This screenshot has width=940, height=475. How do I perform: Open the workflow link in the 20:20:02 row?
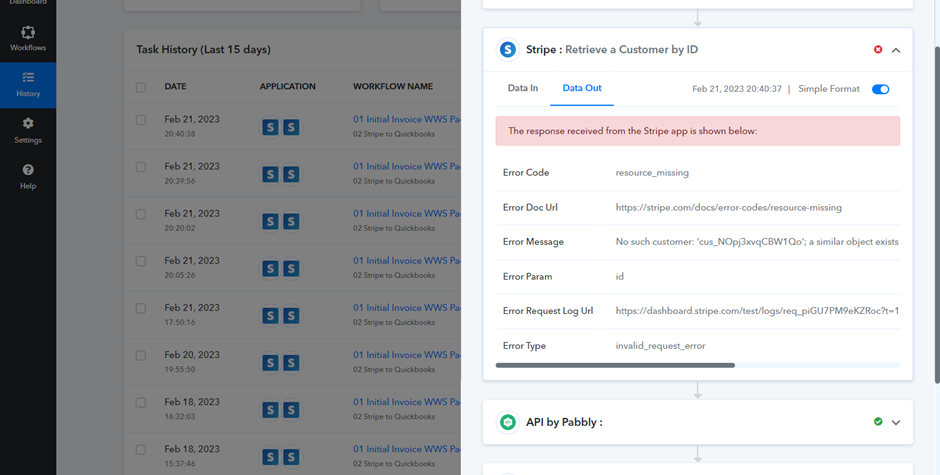pos(406,214)
